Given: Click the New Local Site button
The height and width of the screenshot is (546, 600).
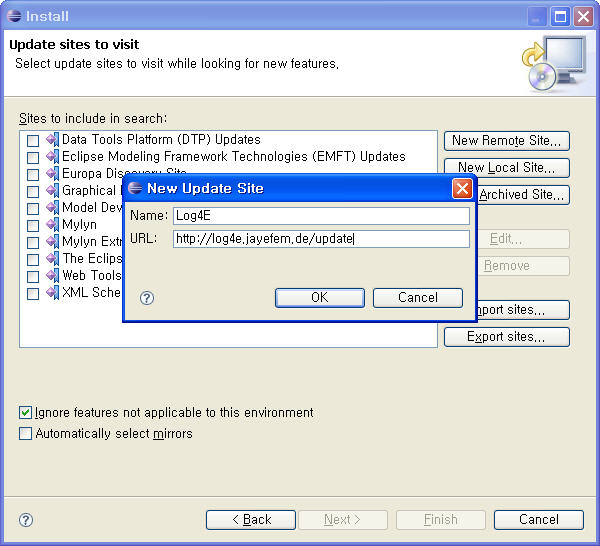Looking at the screenshot, I should click(x=507, y=168).
